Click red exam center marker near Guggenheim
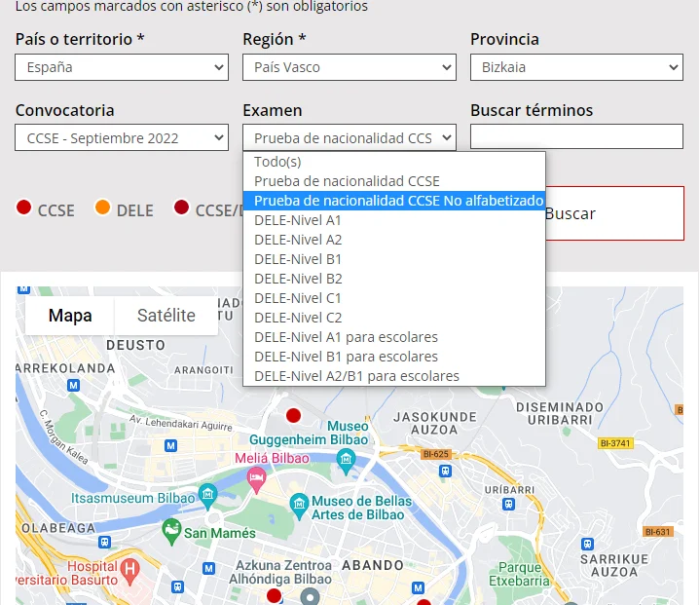 [293, 416]
